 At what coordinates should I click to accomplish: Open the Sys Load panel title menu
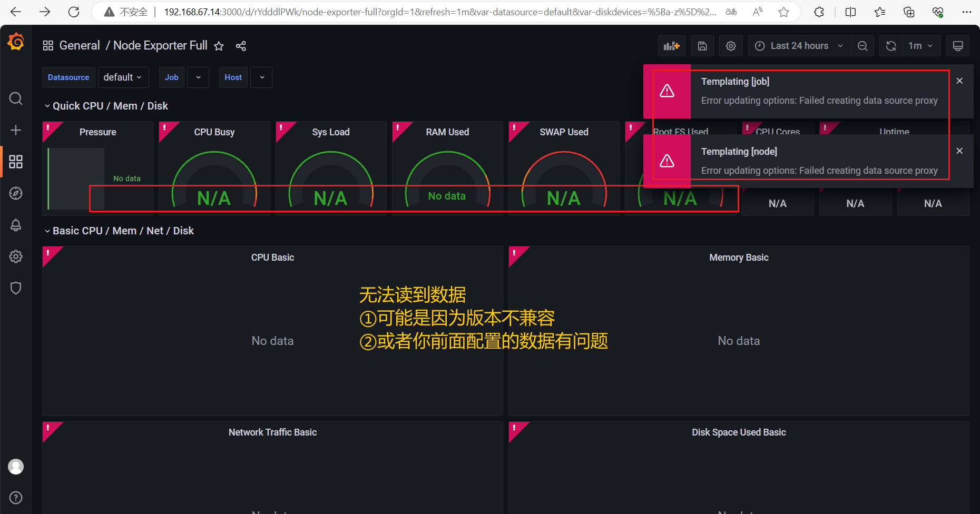(x=331, y=132)
